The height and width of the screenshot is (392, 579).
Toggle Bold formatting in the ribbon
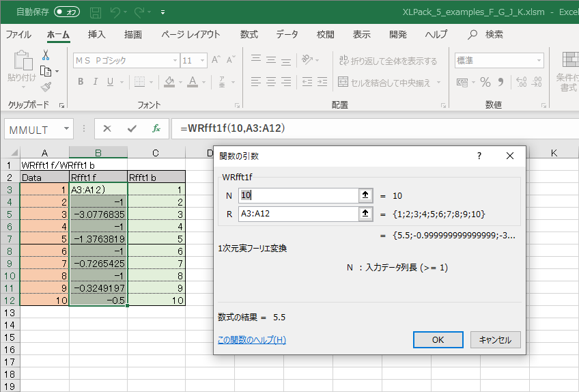tap(80, 82)
